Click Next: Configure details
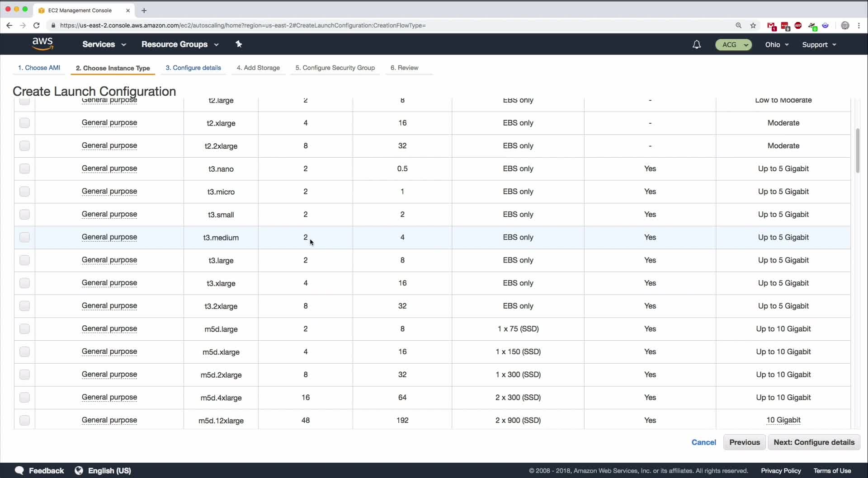 point(814,442)
